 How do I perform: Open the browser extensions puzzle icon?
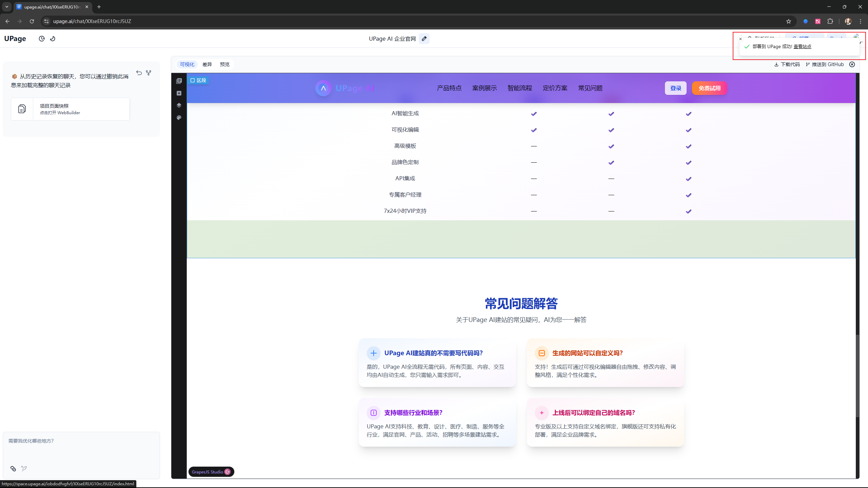point(830,21)
